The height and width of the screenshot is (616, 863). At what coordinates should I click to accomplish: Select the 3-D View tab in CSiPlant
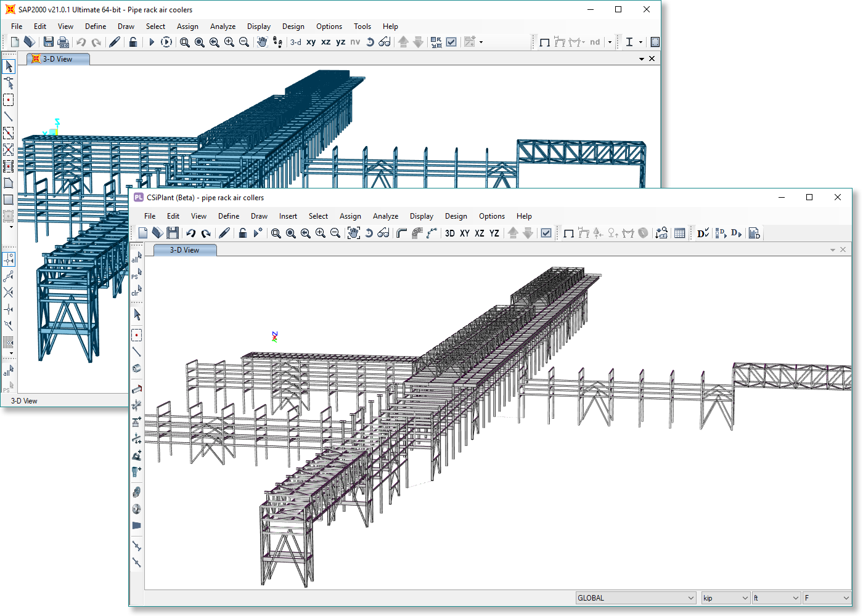[x=185, y=250]
